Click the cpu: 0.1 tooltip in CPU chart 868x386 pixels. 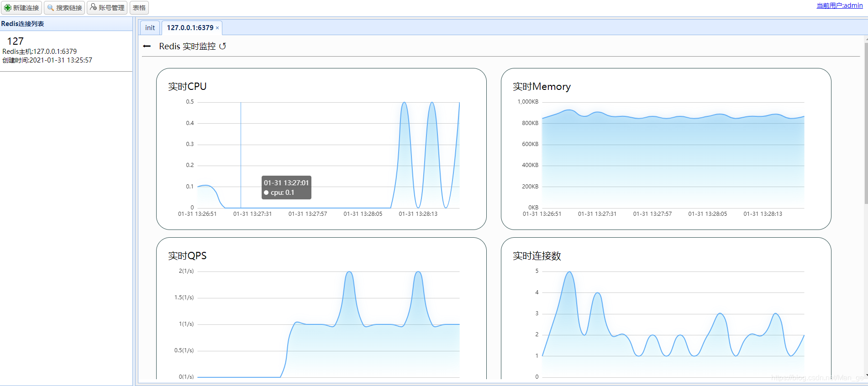(x=286, y=188)
